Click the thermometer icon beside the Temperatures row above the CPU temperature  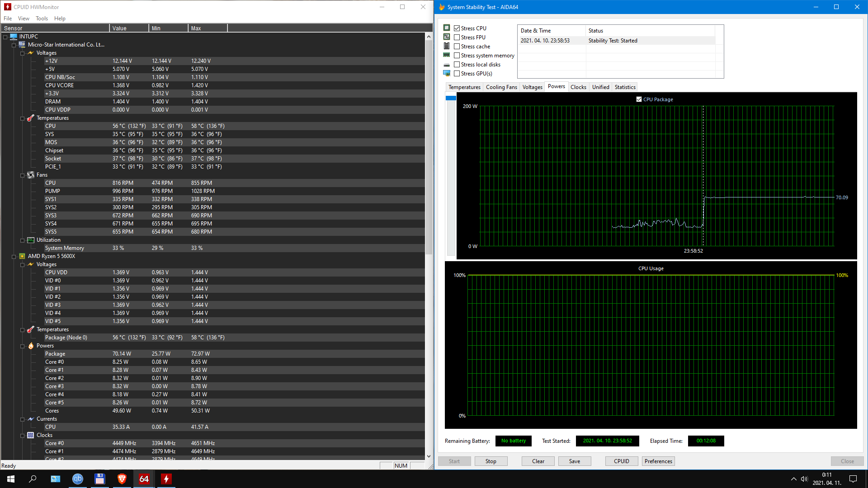(31, 118)
